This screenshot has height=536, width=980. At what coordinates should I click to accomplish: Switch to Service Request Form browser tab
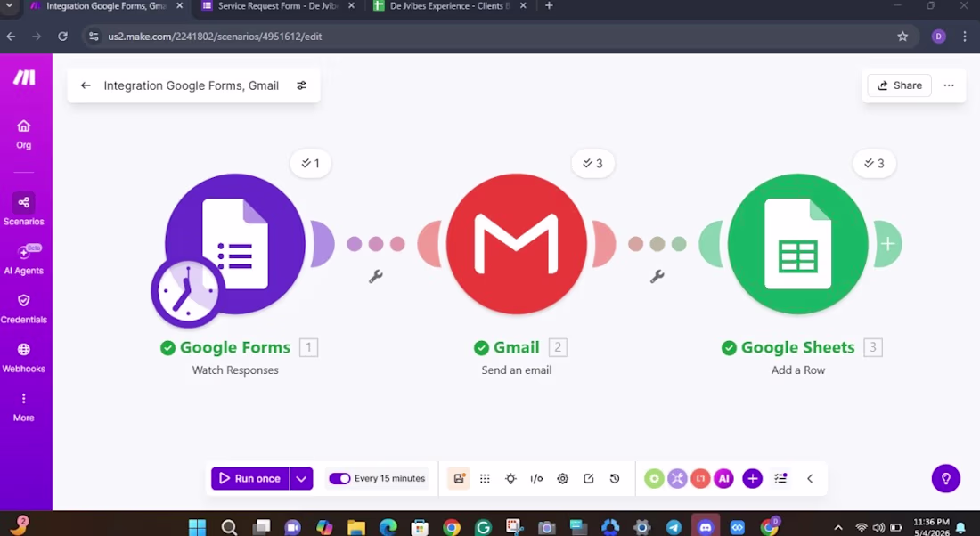pyautogui.click(x=277, y=6)
